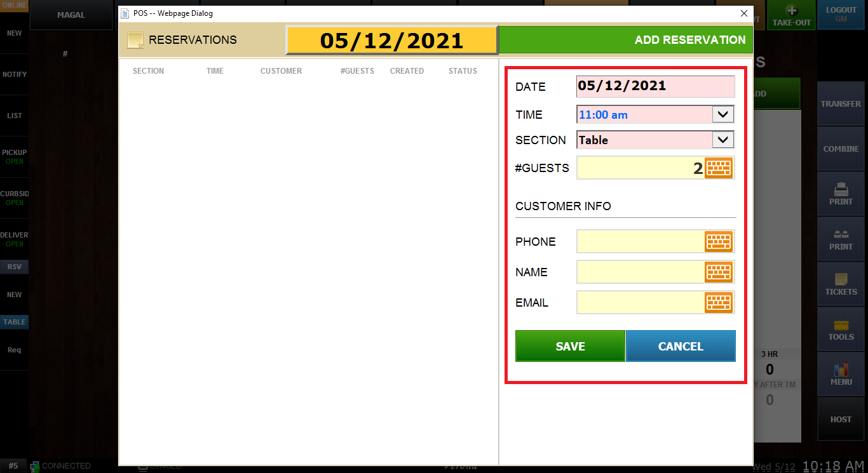
Task: Close the POS Webpage Dialog
Action: click(744, 13)
